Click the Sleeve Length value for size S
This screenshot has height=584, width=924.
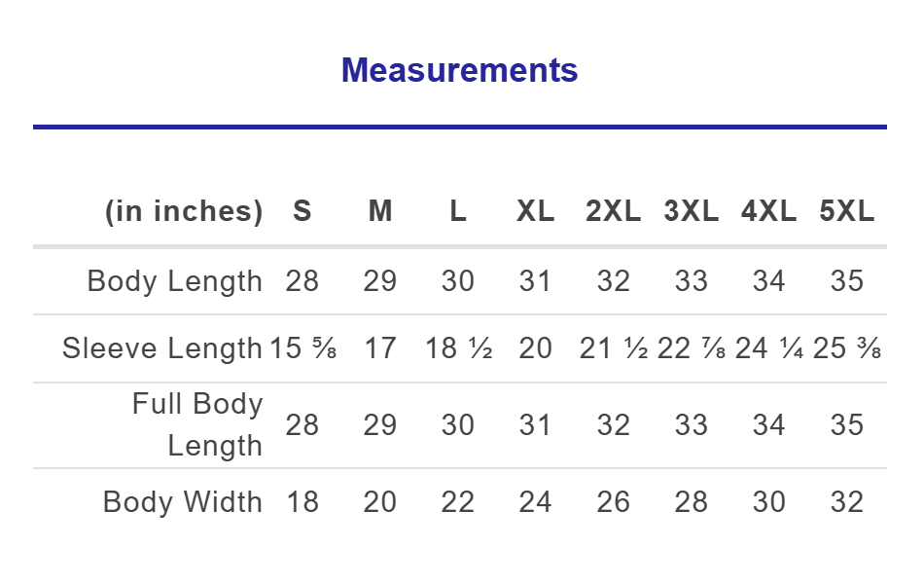point(304,348)
